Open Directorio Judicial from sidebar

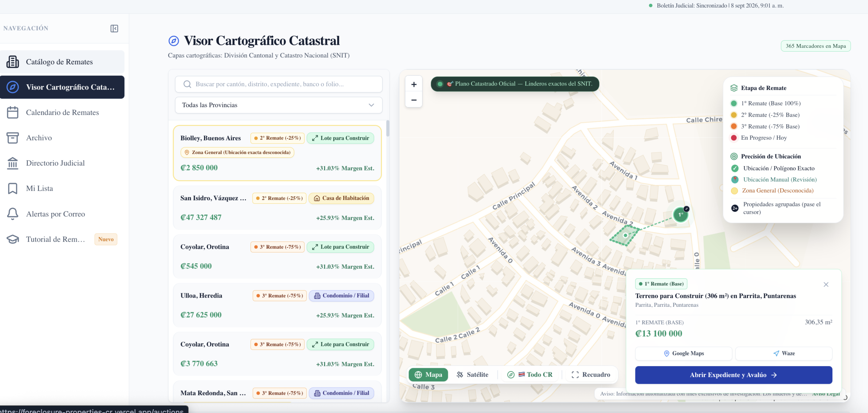coord(62,163)
